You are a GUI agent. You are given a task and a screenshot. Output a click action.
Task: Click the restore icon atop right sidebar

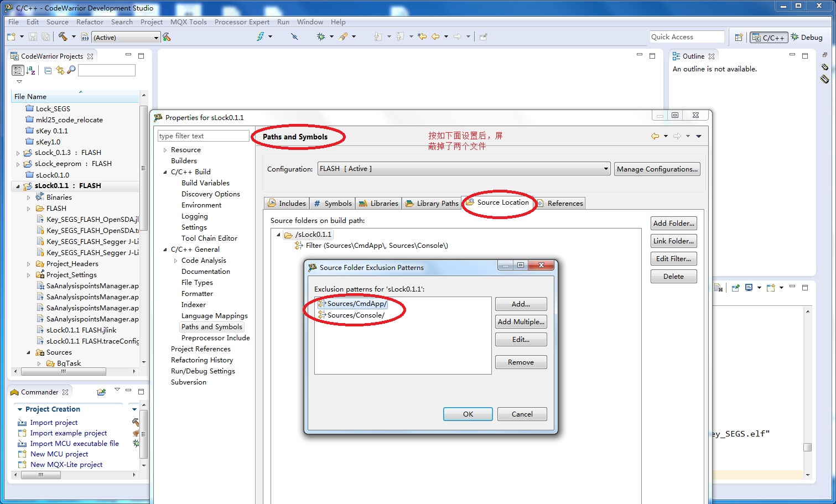(824, 55)
